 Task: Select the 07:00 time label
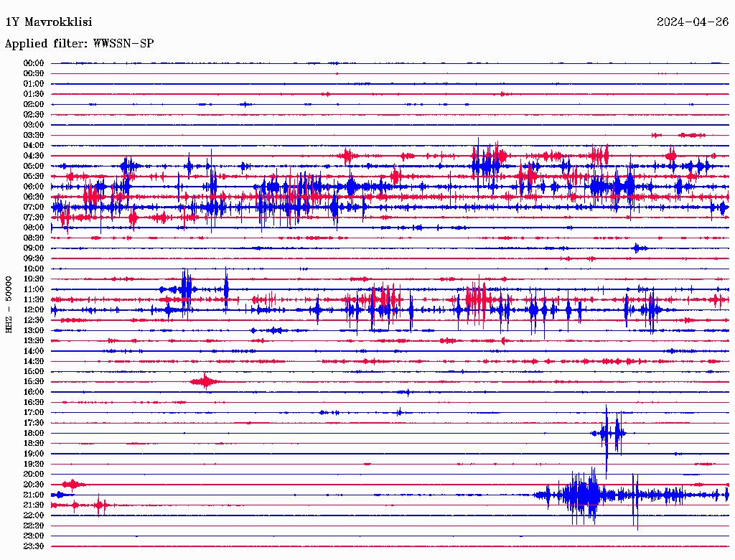34,207
